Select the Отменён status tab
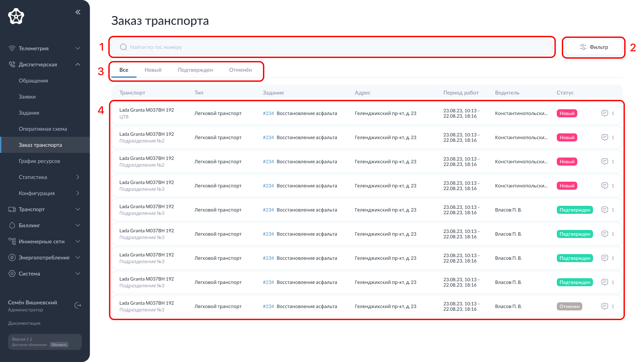This screenshot has width=644, height=362. [240, 70]
